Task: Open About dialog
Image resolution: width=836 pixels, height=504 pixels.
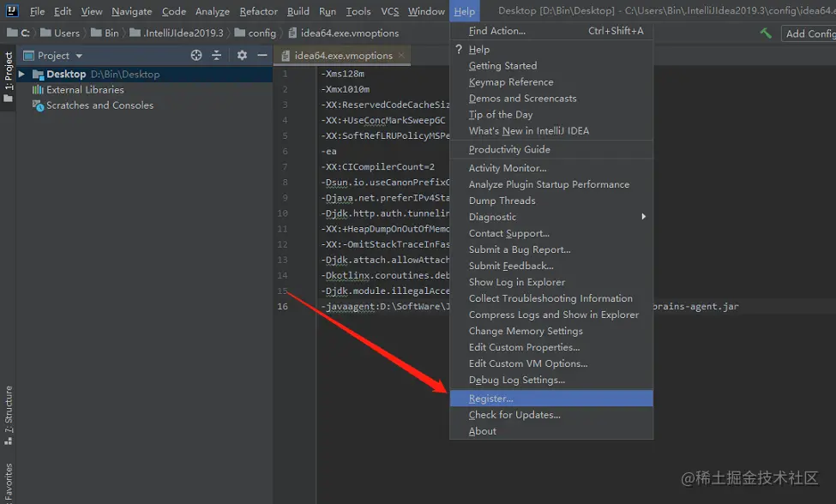Action: (x=551, y=431)
